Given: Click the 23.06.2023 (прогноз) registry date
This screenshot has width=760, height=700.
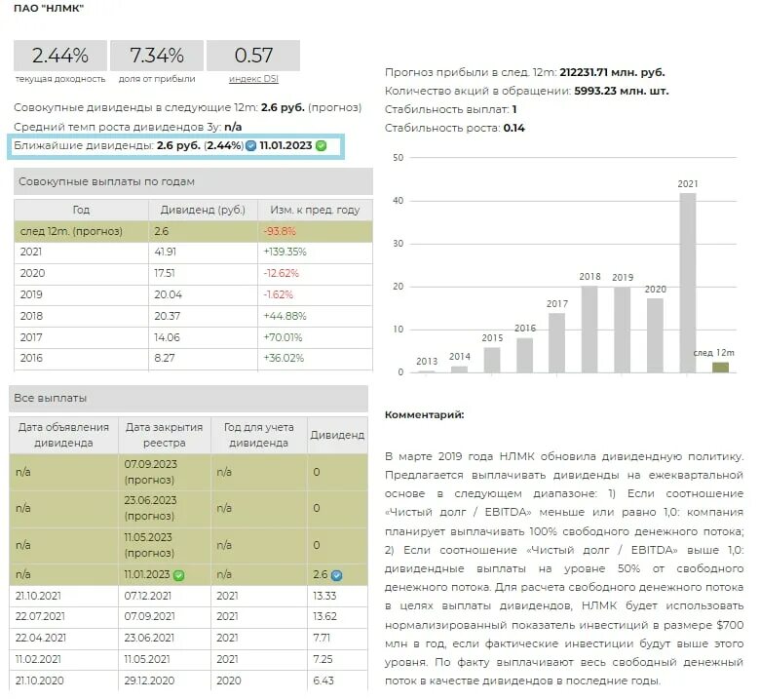Looking at the screenshot, I should [x=150, y=508].
